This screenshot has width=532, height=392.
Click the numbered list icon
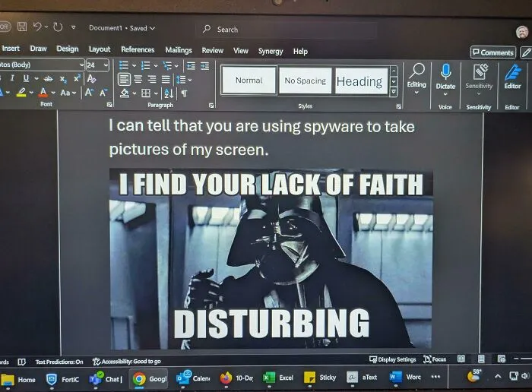pos(146,65)
